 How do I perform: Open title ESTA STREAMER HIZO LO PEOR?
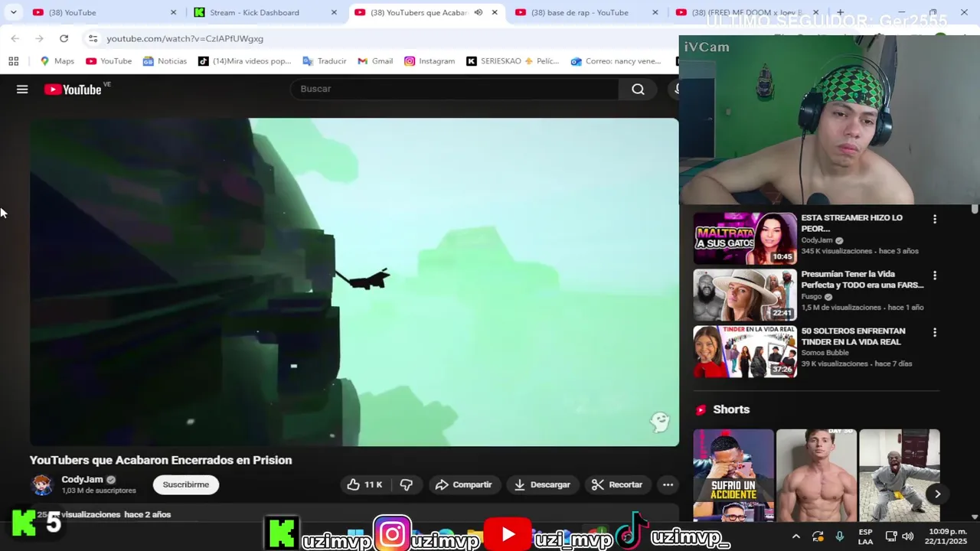(851, 223)
